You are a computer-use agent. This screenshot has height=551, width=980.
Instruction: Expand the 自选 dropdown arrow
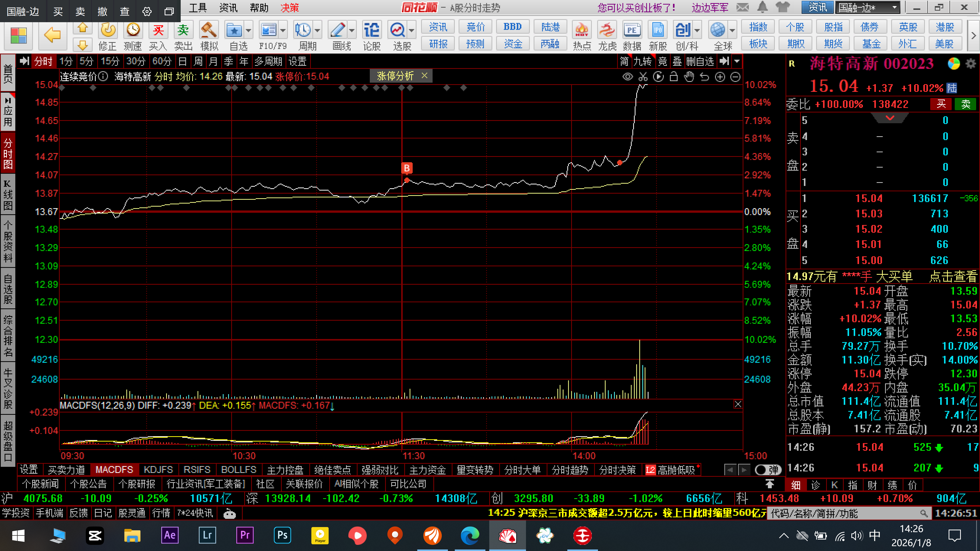click(x=248, y=30)
